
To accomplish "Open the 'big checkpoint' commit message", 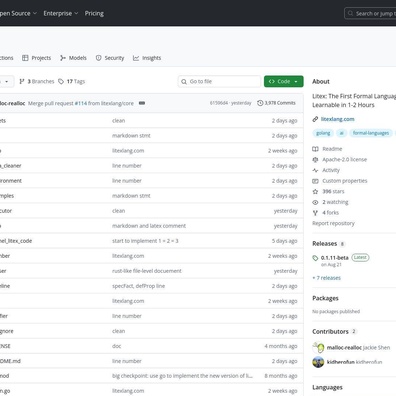I will pos(182,376).
